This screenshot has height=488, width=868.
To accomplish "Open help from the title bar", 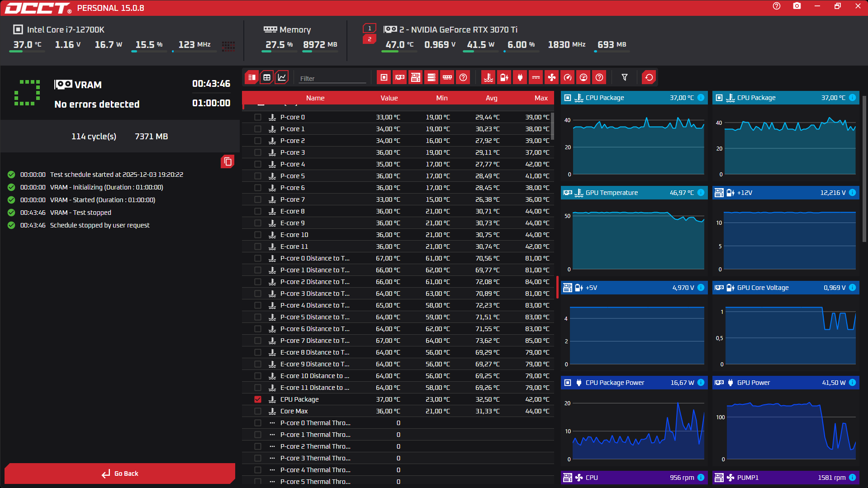I will coord(777,6).
